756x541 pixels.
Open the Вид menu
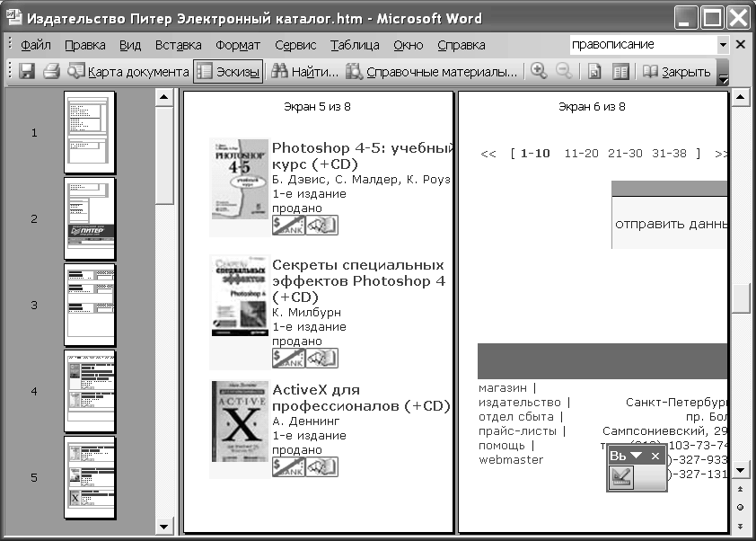[130, 45]
